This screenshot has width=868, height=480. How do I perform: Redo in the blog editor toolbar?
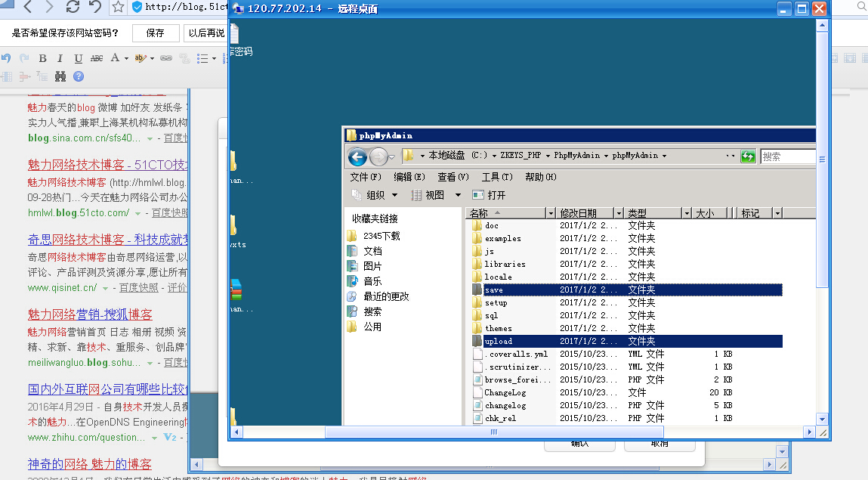[24, 58]
